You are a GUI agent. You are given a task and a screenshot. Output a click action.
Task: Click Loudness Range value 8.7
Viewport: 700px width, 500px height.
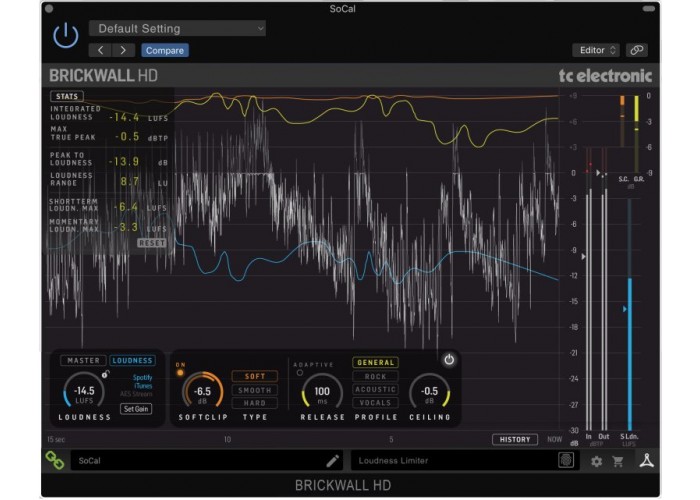[x=130, y=182]
